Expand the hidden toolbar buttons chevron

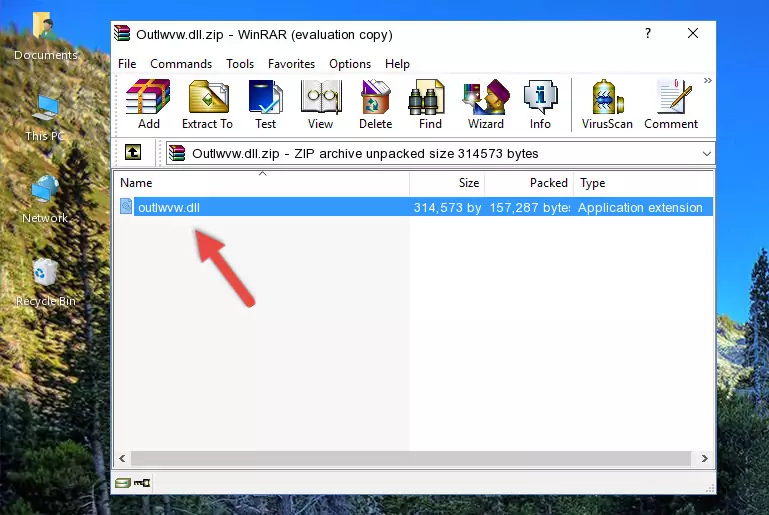pyautogui.click(x=707, y=80)
